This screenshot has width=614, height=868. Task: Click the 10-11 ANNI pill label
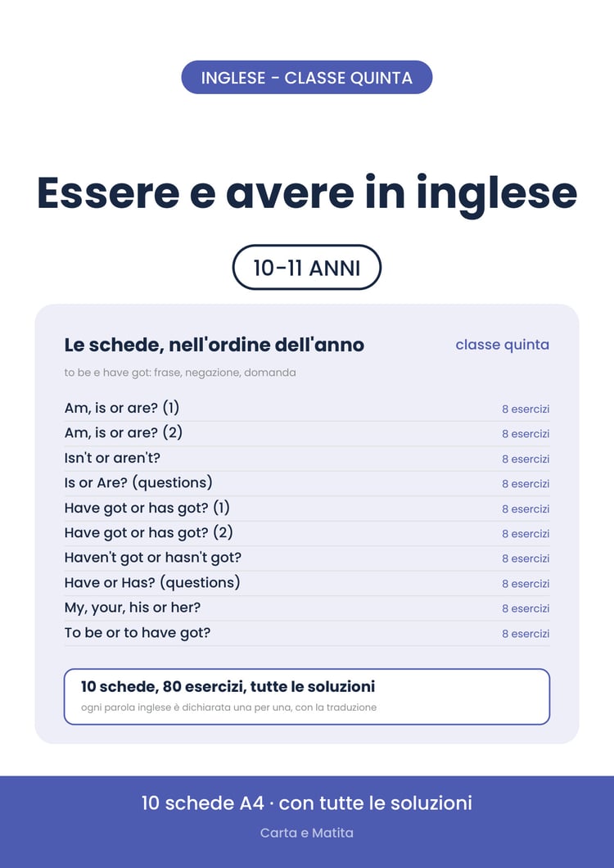pyautogui.click(x=307, y=268)
